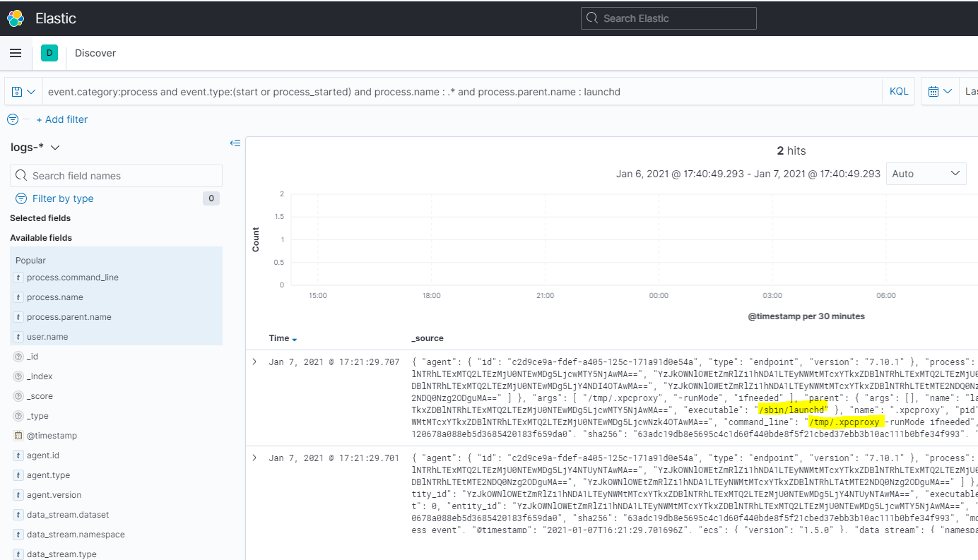Click the Search Elastic box
978x560 pixels.
pos(668,18)
